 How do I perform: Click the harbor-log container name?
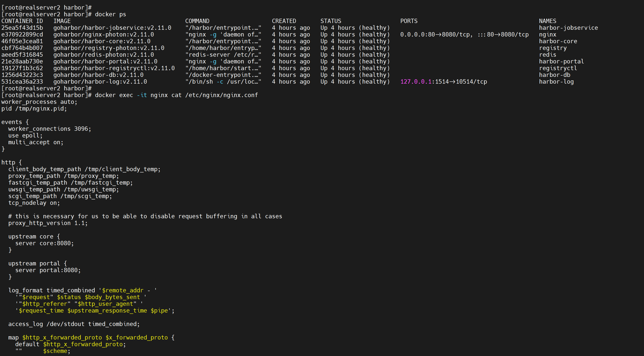tap(556, 82)
